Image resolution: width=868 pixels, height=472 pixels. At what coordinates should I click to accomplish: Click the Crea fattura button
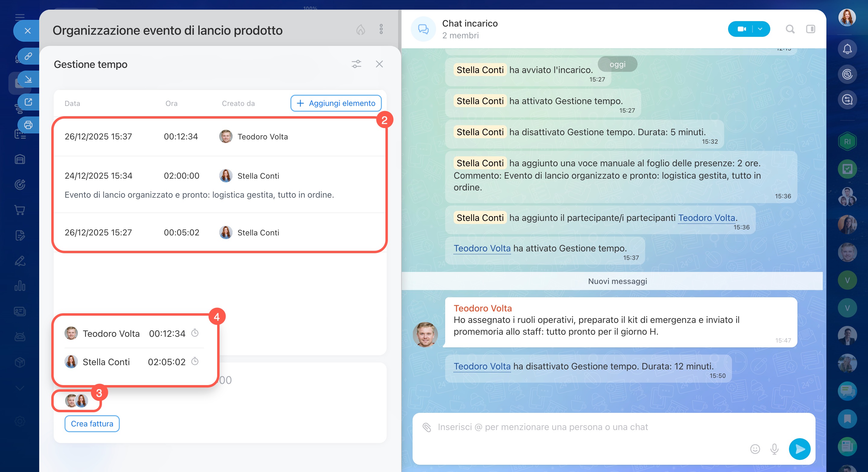92,424
